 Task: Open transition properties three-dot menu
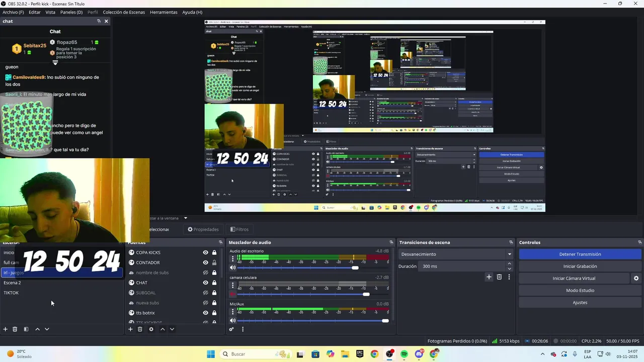click(509, 277)
